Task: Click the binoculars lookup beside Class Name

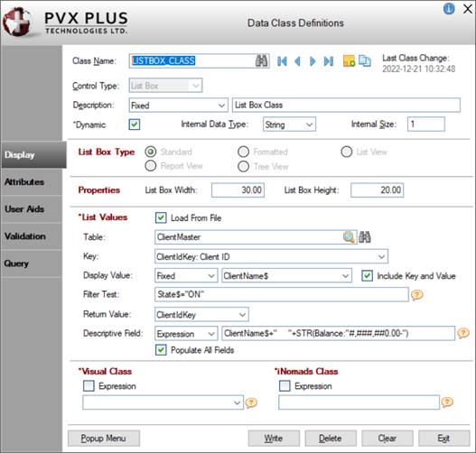Action: (x=261, y=61)
